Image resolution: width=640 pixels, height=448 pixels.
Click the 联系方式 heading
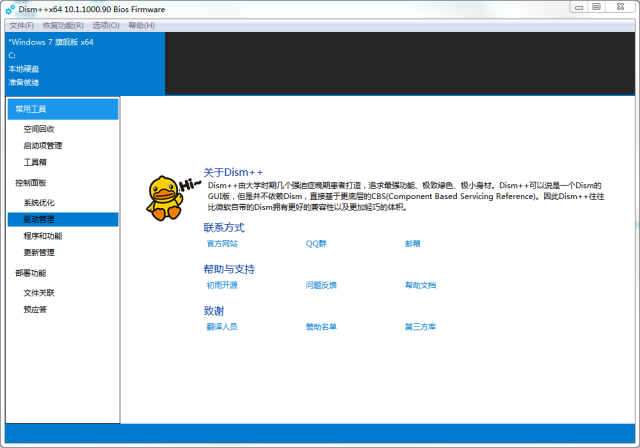point(224,228)
